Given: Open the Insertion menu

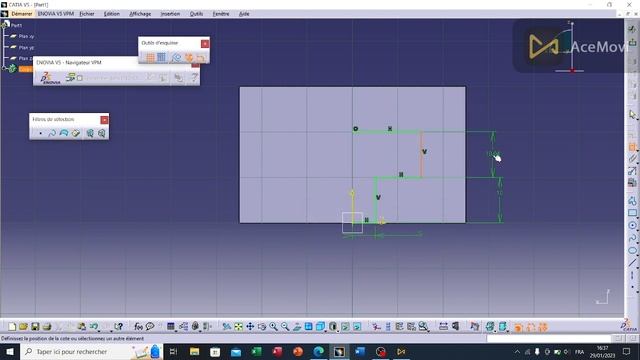Looking at the screenshot, I should [170, 14].
